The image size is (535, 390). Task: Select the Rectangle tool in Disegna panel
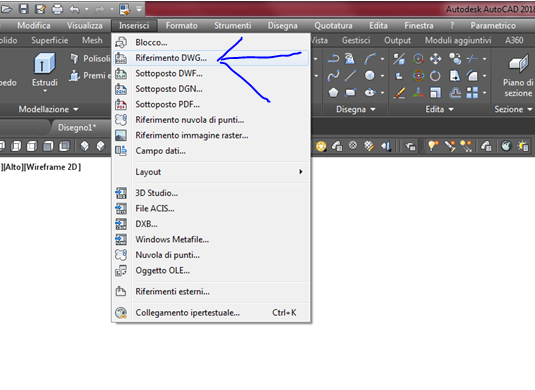click(350, 92)
